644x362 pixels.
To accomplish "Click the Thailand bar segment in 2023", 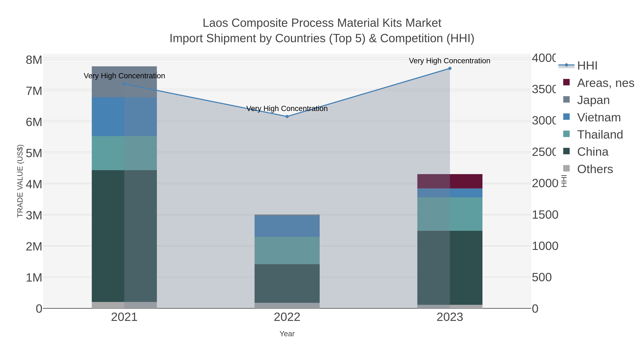I will 450,214.
